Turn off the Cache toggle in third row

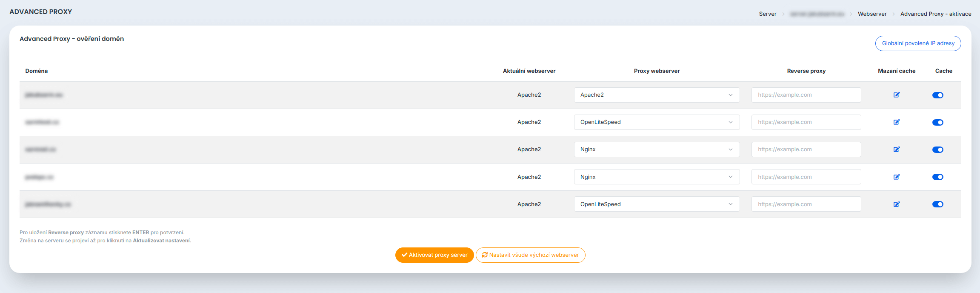click(x=937, y=149)
